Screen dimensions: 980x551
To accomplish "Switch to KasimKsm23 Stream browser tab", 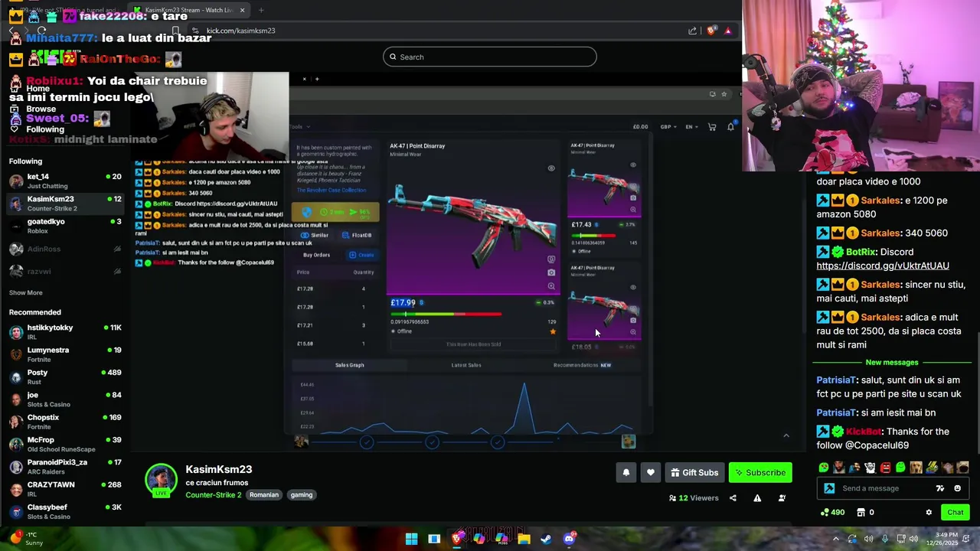I will [189, 10].
